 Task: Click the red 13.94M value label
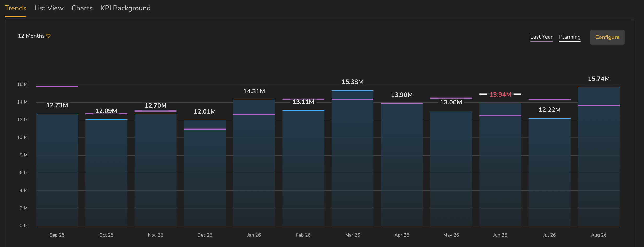[x=500, y=95]
